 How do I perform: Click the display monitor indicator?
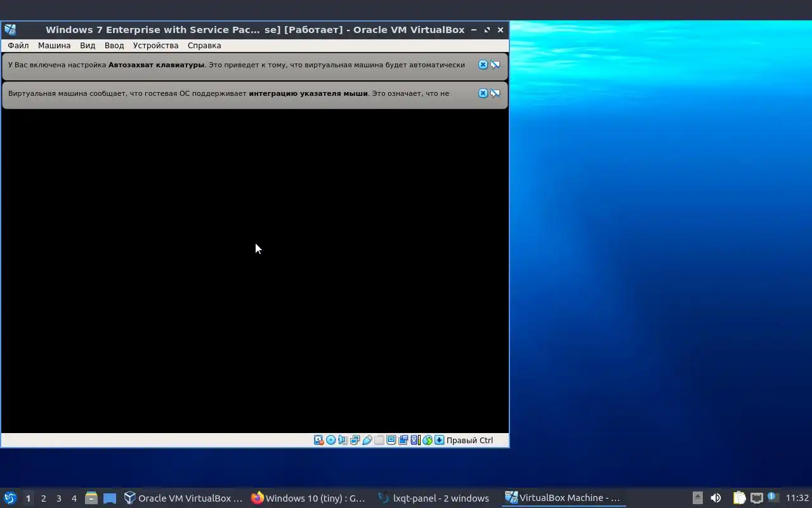[391, 440]
